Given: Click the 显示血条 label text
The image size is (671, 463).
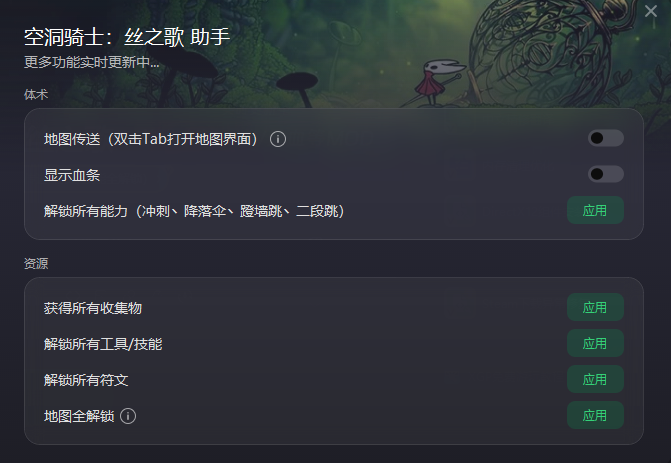Looking at the screenshot, I should click(x=72, y=175).
